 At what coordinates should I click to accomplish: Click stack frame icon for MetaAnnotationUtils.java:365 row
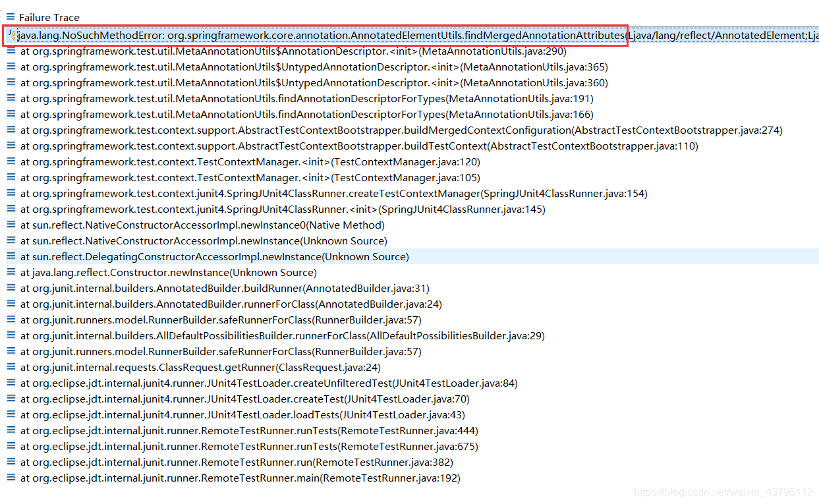click(11, 67)
